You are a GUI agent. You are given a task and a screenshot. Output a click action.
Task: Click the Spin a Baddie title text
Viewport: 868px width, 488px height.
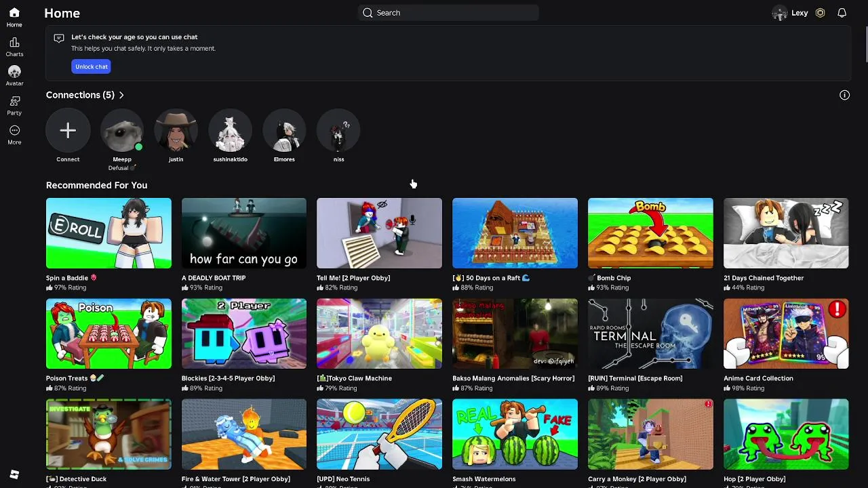[x=71, y=278]
